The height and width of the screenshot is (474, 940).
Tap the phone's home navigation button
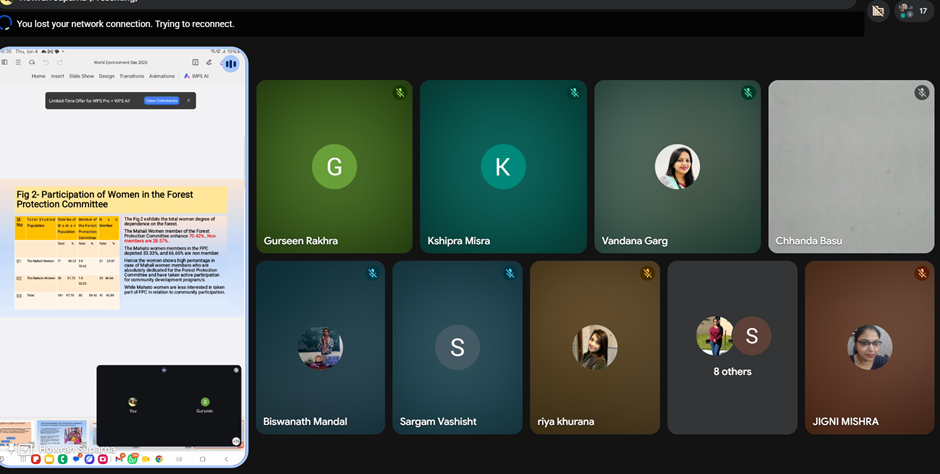coord(203,459)
